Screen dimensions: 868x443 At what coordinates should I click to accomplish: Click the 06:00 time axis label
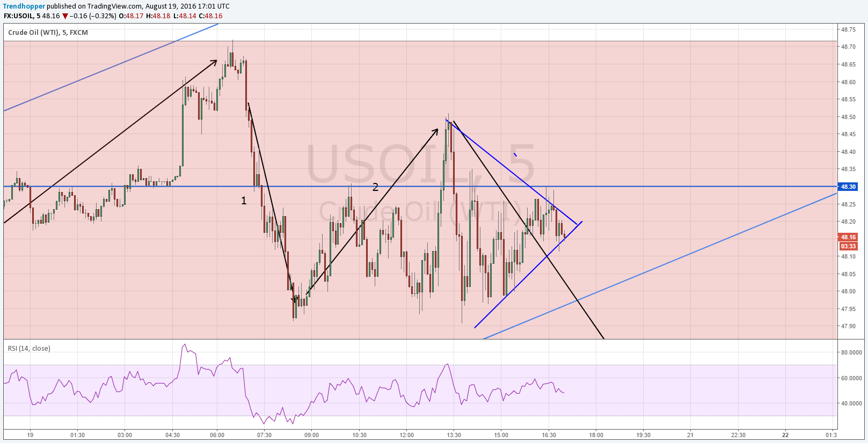217,435
